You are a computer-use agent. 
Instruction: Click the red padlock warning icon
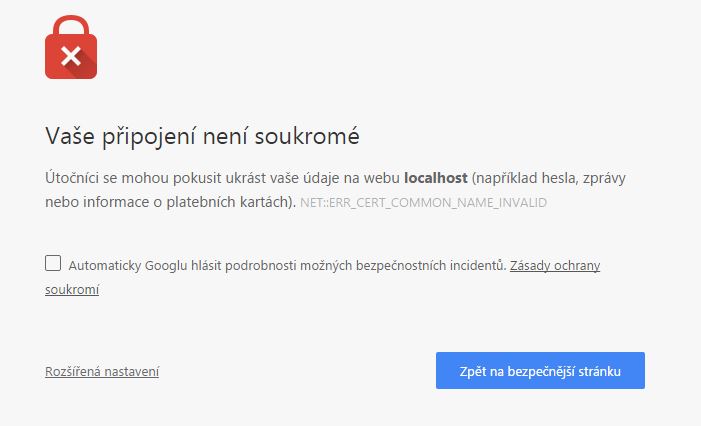(x=71, y=47)
